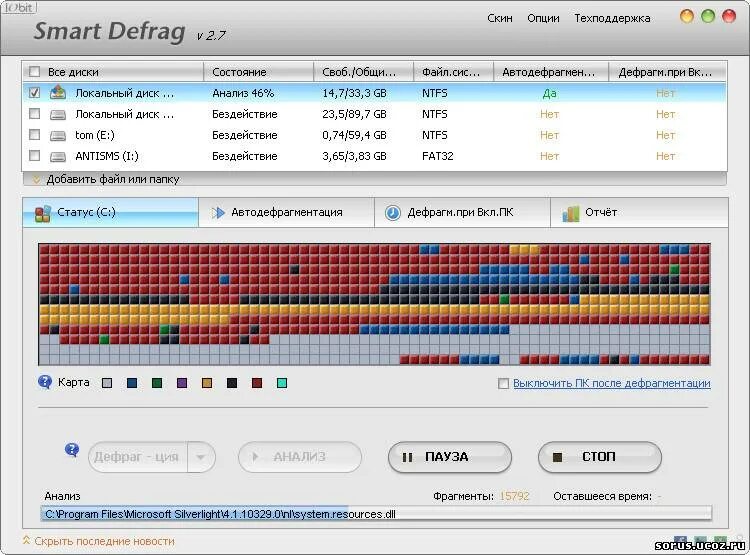Click the analysis progress bar

[x=376, y=514]
